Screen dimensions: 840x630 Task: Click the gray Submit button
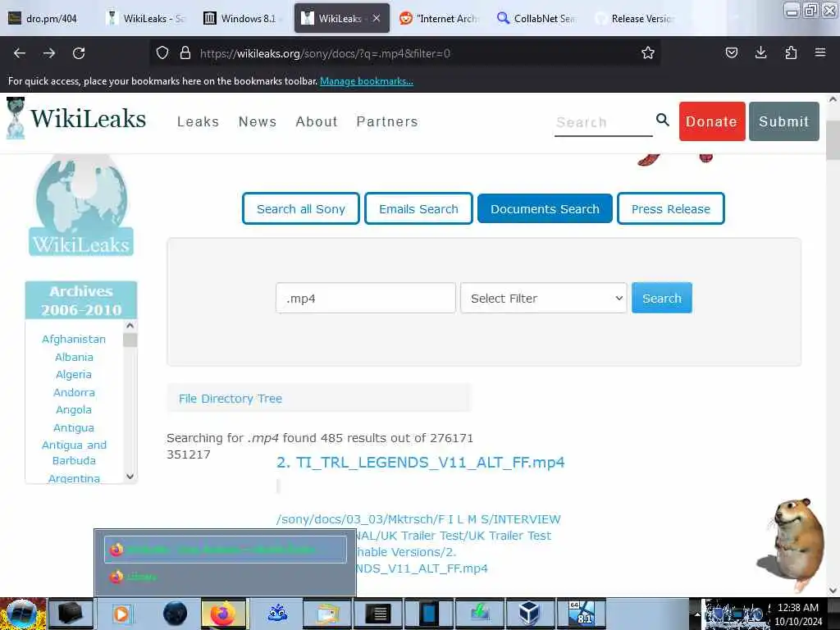click(x=783, y=121)
